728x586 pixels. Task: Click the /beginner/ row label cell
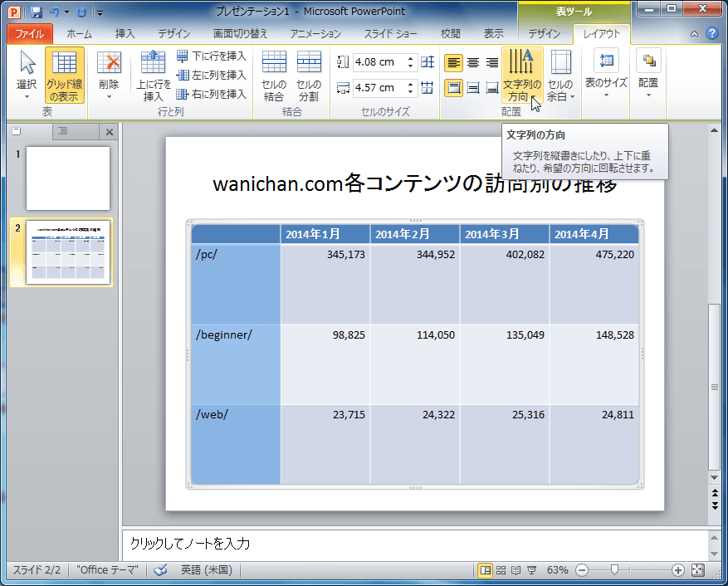pyautogui.click(x=236, y=364)
